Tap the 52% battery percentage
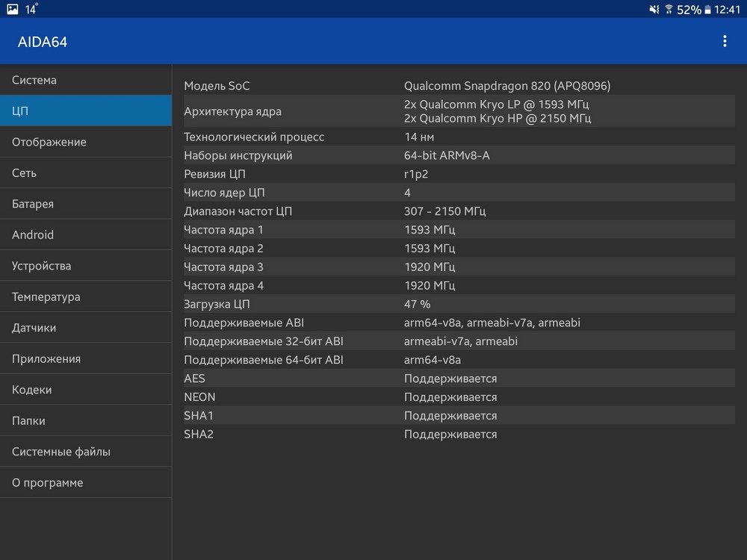 coord(689,10)
